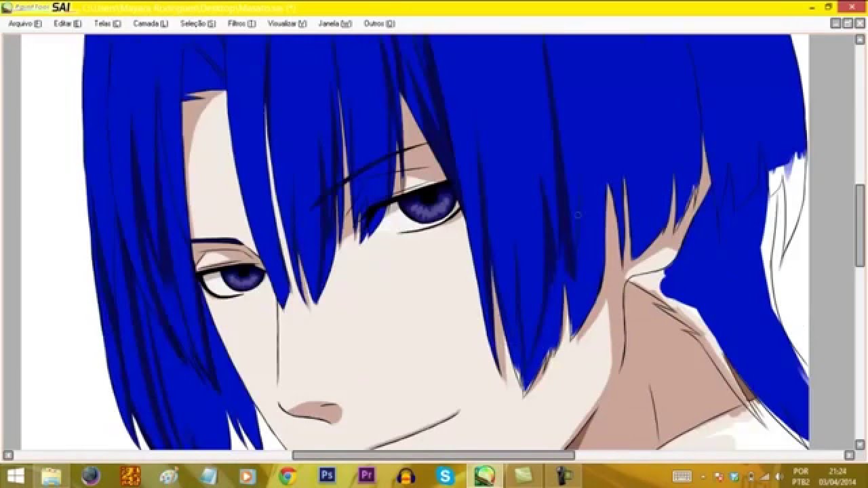Open the Audacity headphones taskbar icon

(406, 476)
